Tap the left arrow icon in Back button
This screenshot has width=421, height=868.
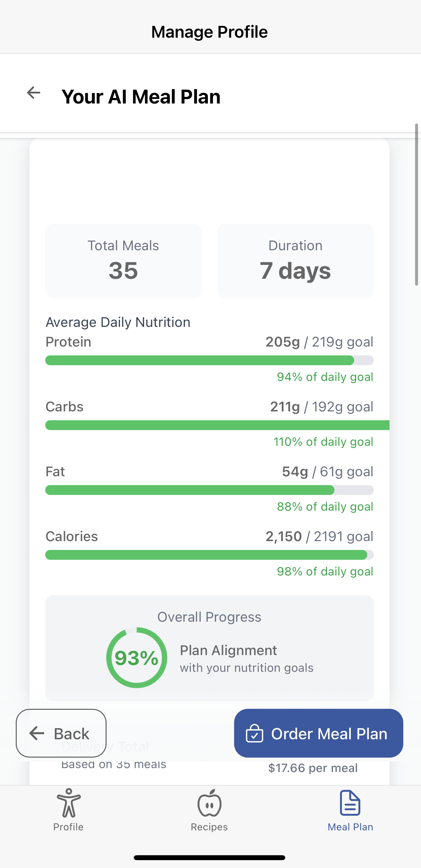tap(37, 733)
